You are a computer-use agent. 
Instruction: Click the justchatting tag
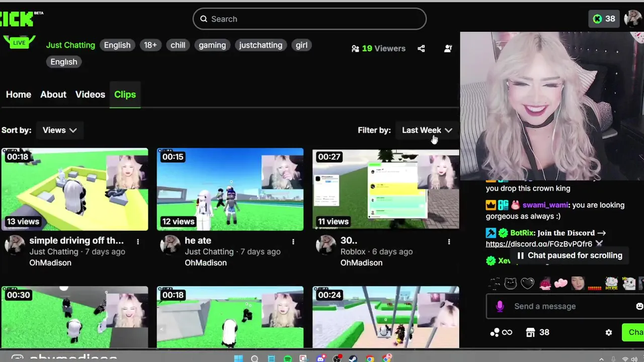tap(261, 45)
